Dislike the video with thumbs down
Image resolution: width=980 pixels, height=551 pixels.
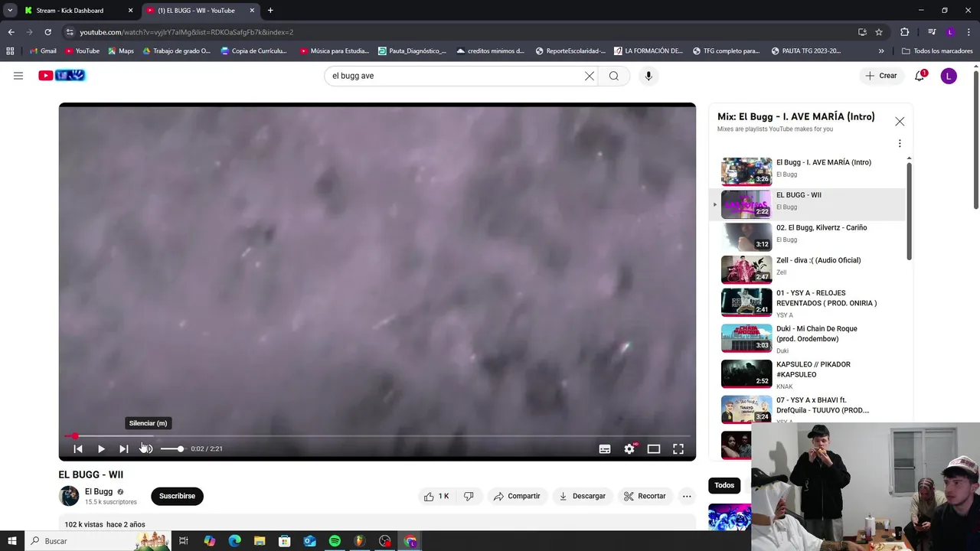pyautogui.click(x=469, y=496)
